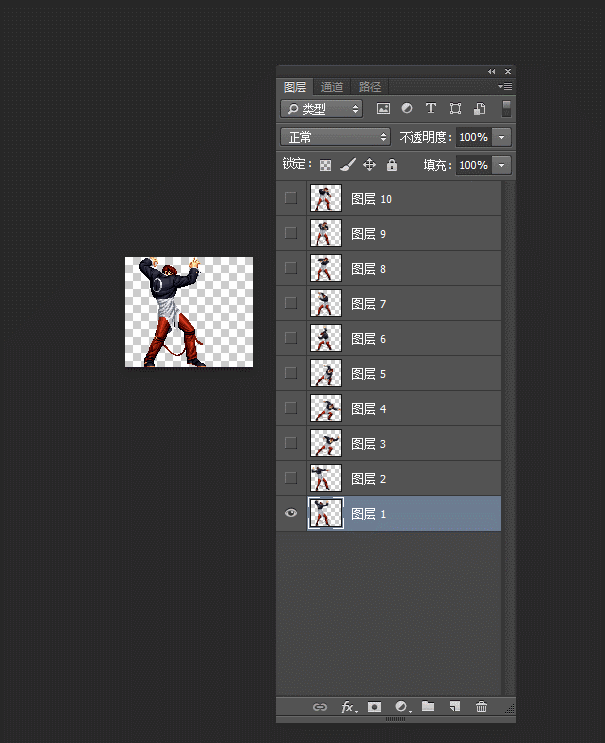Close the Layers panel
The image size is (605, 743).
(508, 72)
